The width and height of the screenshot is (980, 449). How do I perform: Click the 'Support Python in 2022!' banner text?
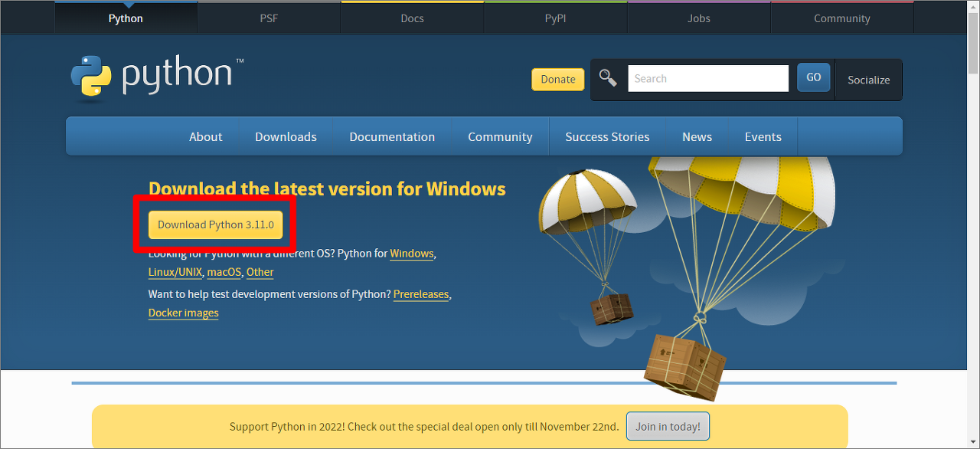(x=424, y=427)
